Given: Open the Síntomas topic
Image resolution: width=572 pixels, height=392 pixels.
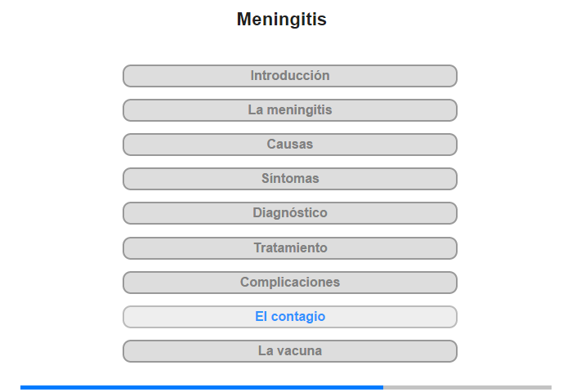Looking at the screenshot, I should [289, 179].
